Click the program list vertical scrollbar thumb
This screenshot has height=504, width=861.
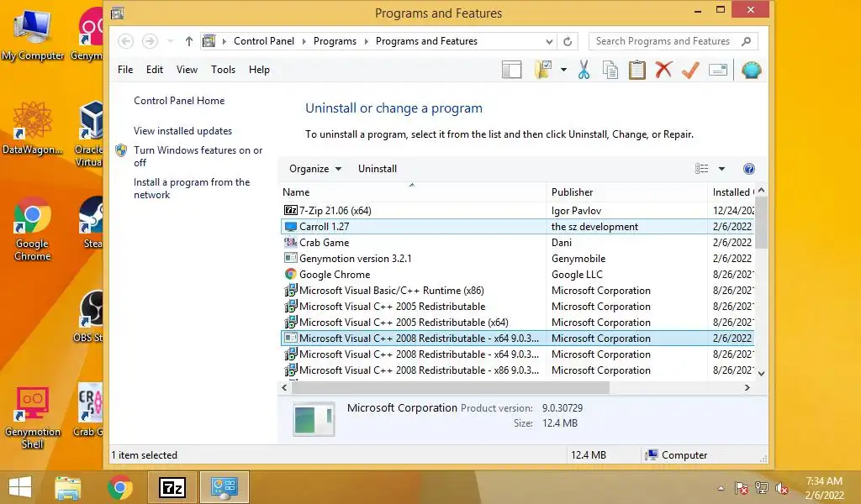tap(761, 222)
